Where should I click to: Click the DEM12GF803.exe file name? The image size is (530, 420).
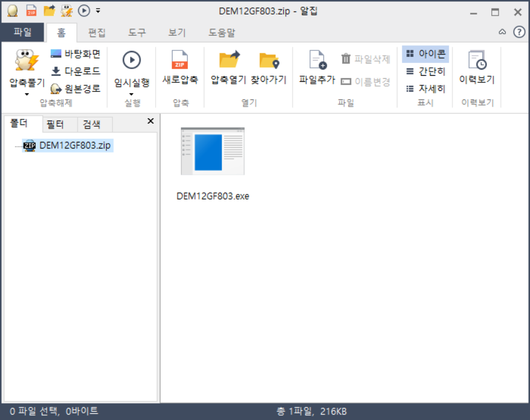[x=213, y=196]
